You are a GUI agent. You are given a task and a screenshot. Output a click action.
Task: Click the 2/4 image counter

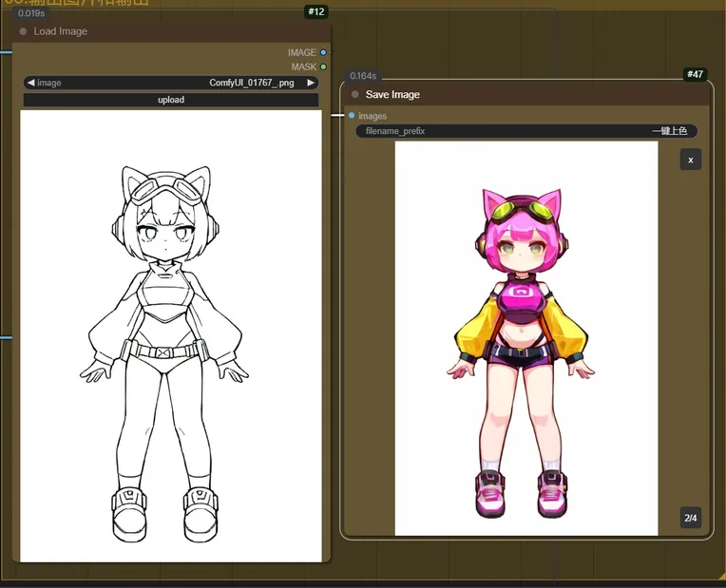(691, 518)
